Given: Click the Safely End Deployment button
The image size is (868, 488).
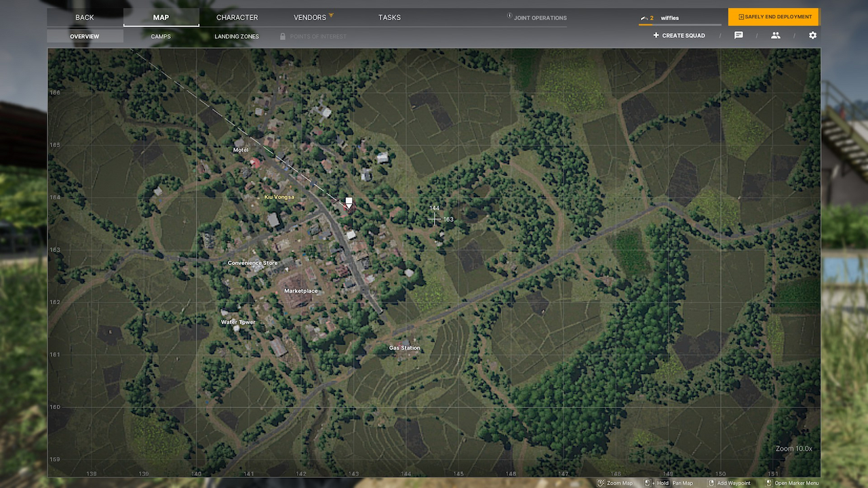Looking at the screenshot, I should [773, 17].
